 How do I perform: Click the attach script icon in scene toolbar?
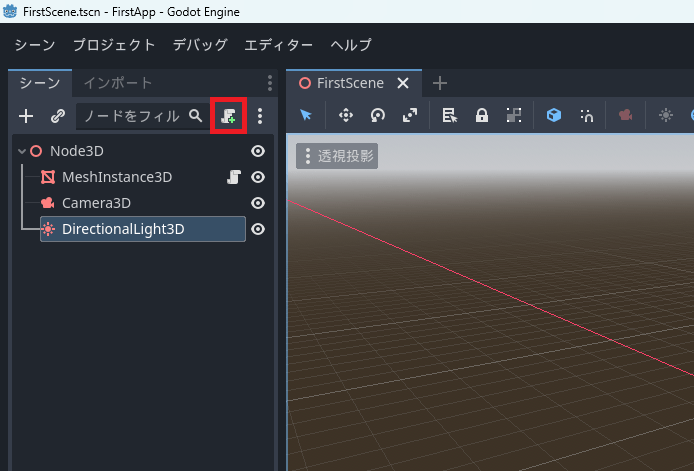point(228,116)
